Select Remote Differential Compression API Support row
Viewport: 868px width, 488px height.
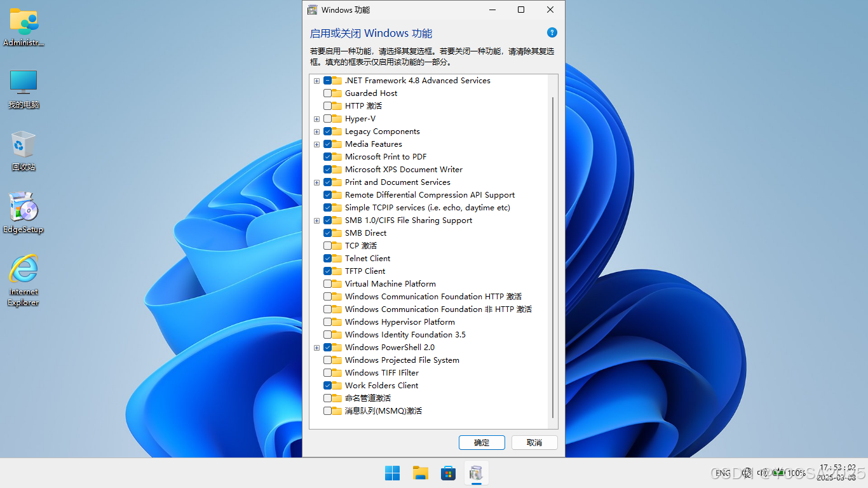(x=430, y=195)
